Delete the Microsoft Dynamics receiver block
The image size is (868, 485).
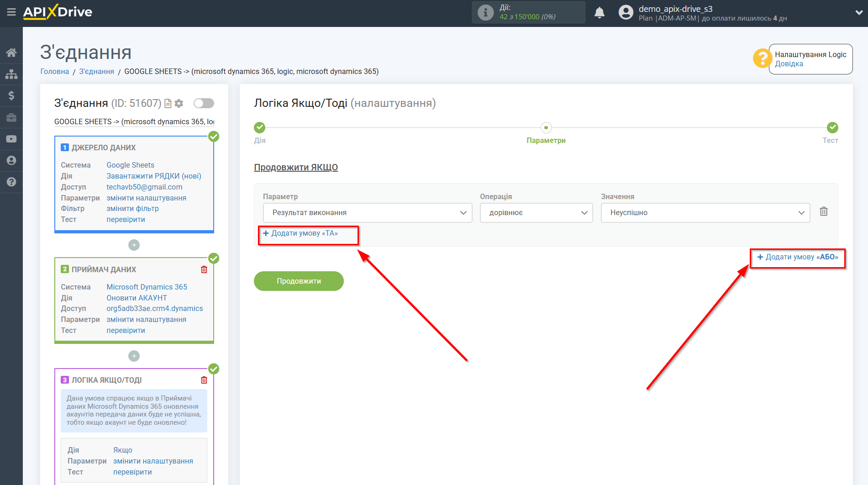(x=204, y=269)
